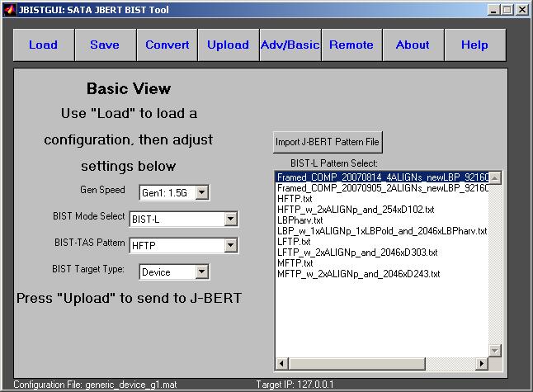Screen dimensions: 533x392
Task: Open the Remote settings
Action: click(351, 45)
